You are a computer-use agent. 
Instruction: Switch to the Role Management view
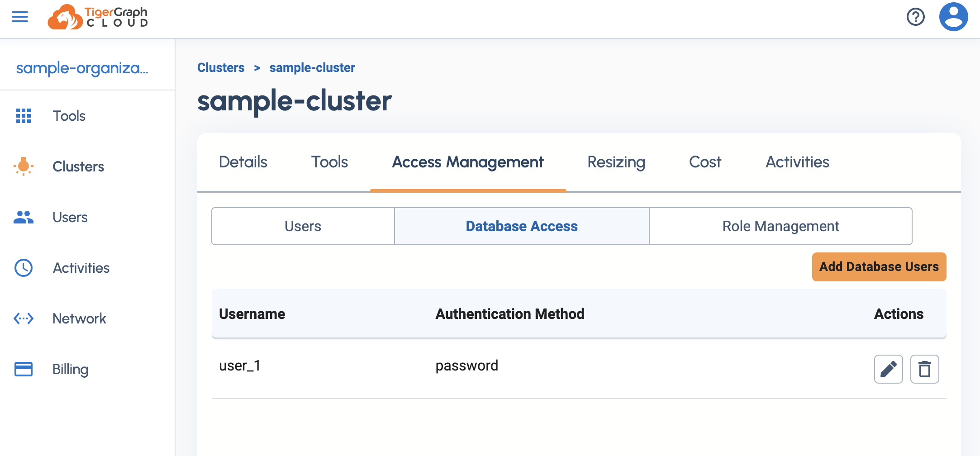780,226
